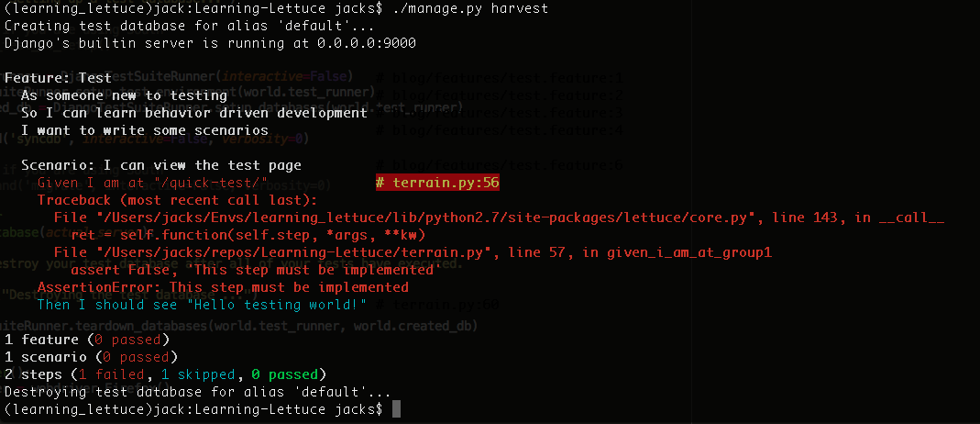Click the 'Destroying test database' output line
Image resolution: width=980 pixels, height=424 pixels.
[197, 392]
